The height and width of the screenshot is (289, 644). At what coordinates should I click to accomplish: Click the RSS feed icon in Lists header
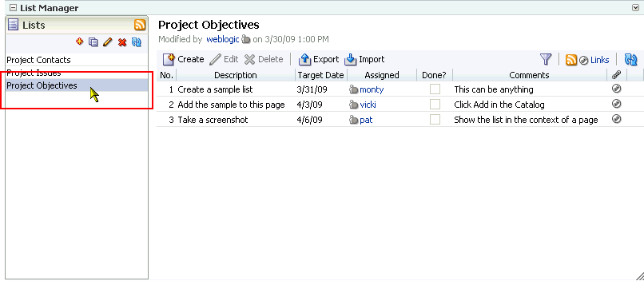(x=140, y=25)
